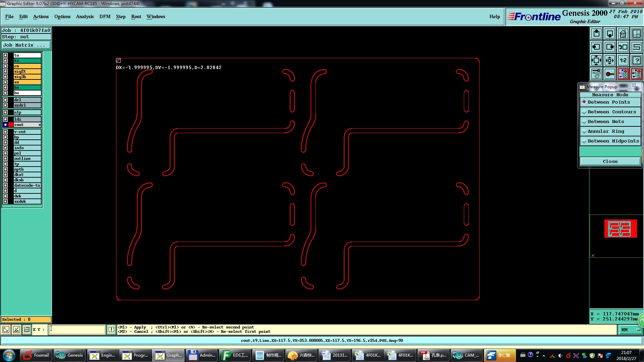The height and width of the screenshot is (362, 644).
Task: Click the pan left arrow icon
Action: 596,47
